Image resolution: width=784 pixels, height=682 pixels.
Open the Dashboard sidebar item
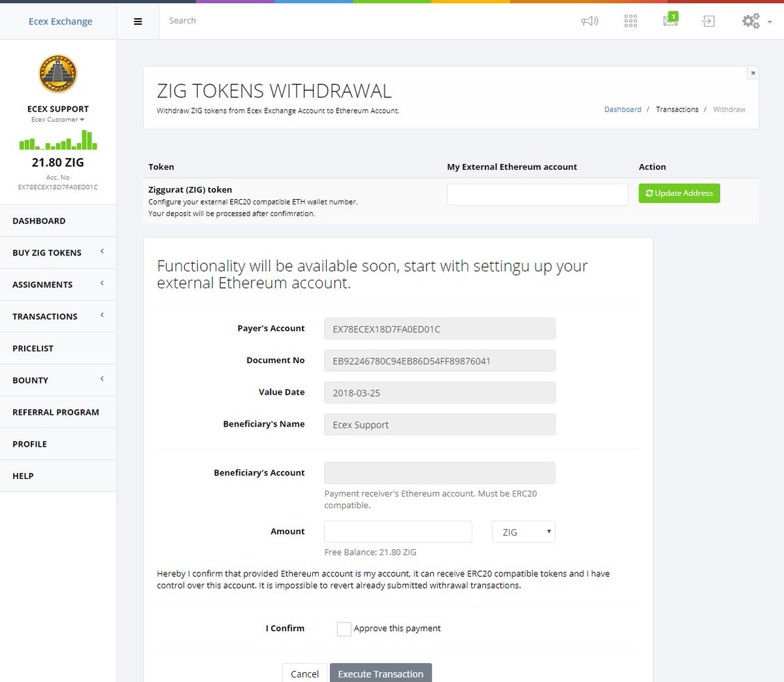pyautogui.click(x=58, y=221)
